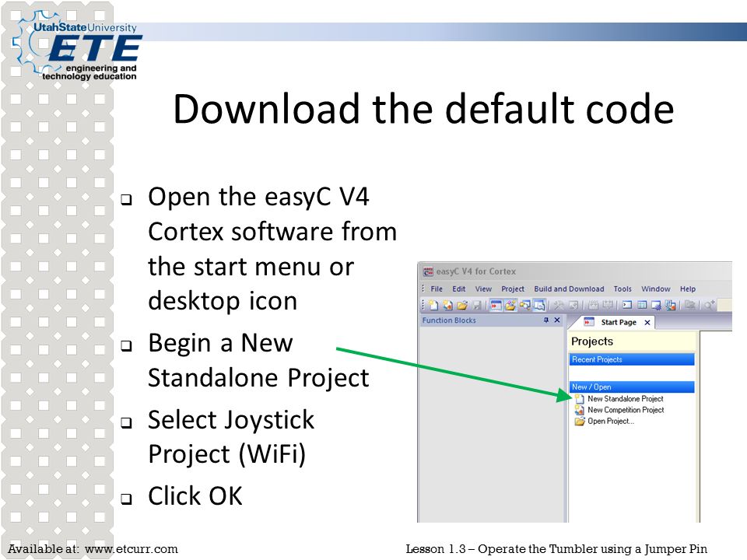
Task: Click the easyC application icon in title bar
Action: (x=428, y=271)
